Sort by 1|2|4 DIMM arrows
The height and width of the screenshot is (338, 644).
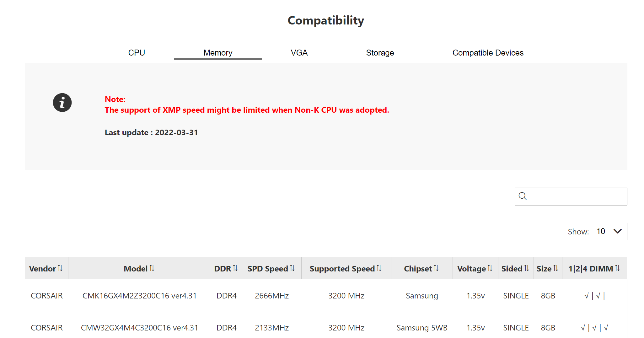pos(617,268)
